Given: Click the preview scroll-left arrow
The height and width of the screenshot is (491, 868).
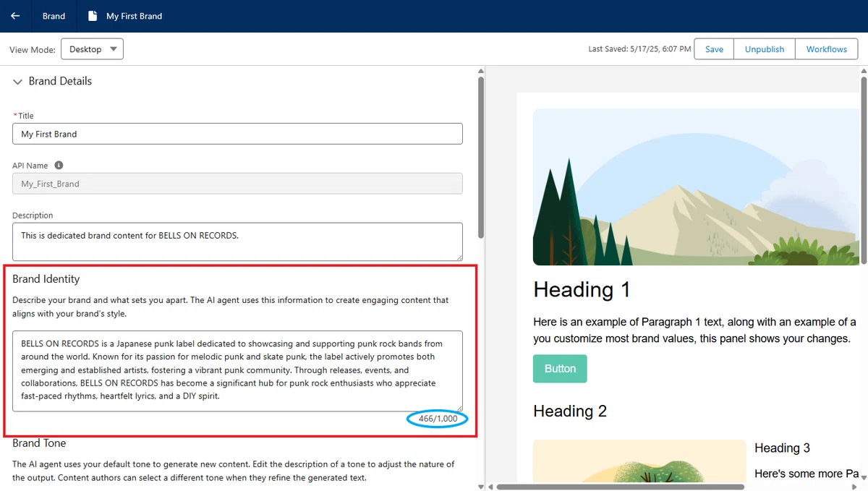Looking at the screenshot, I should [x=491, y=487].
